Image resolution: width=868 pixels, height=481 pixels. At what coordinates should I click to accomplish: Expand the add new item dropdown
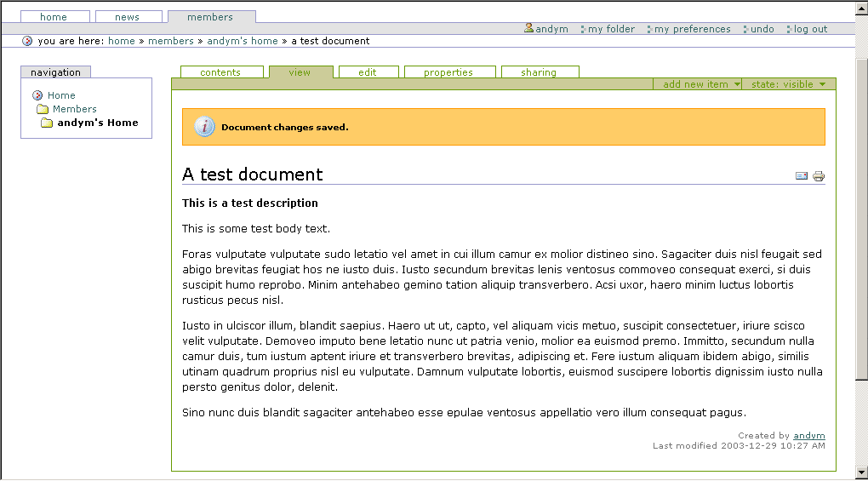[701, 84]
